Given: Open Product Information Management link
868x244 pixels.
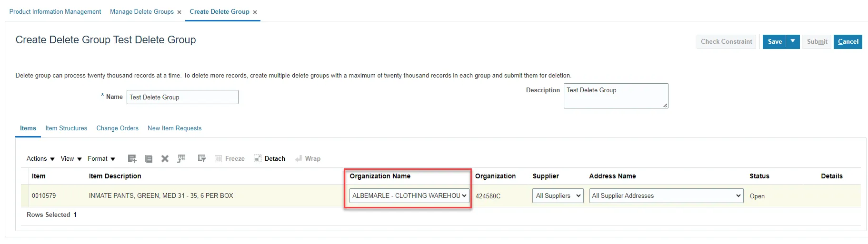Looking at the screenshot, I should coord(55,12).
